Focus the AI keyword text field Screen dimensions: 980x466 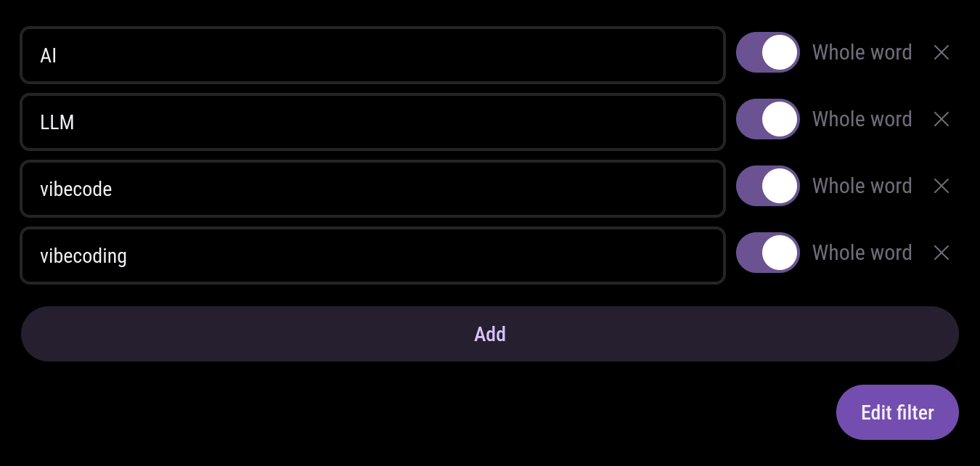point(372,55)
